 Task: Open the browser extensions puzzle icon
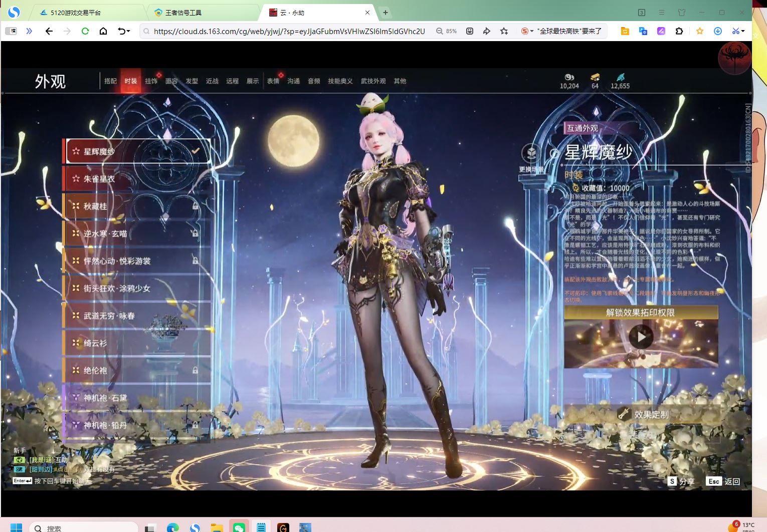(679, 31)
